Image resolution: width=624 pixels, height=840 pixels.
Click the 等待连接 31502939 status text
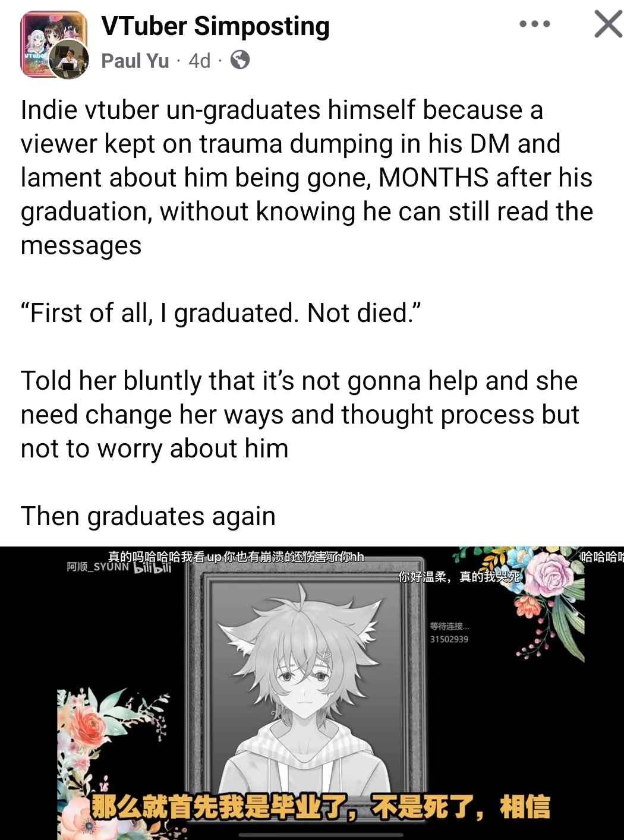tap(449, 632)
